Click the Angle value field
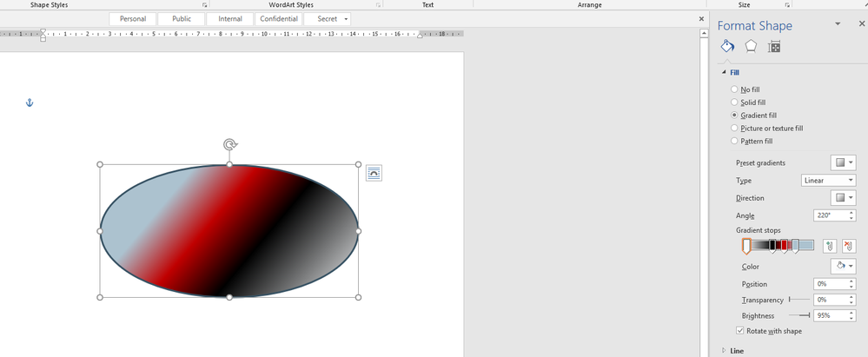Image resolution: width=868 pixels, height=357 pixels. click(x=830, y=215)
